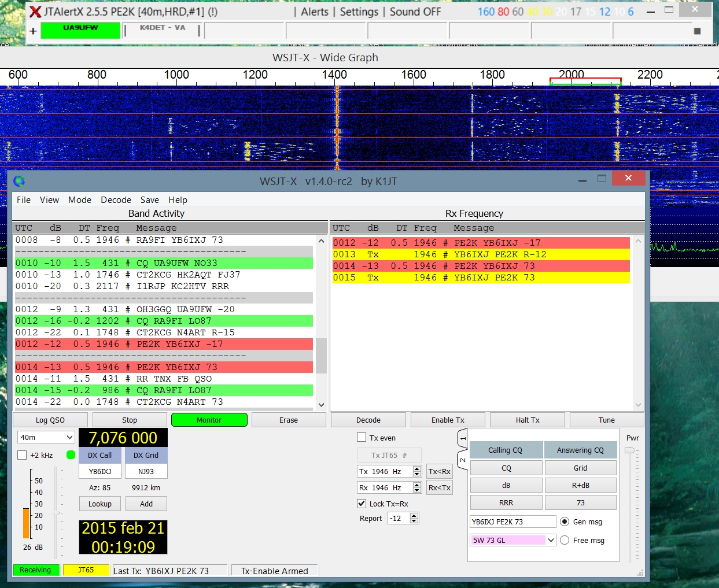This screenshot has width=719, height=588.
Task: Click the Decode button below the Rx Frequency list
Action: (368, 420)
